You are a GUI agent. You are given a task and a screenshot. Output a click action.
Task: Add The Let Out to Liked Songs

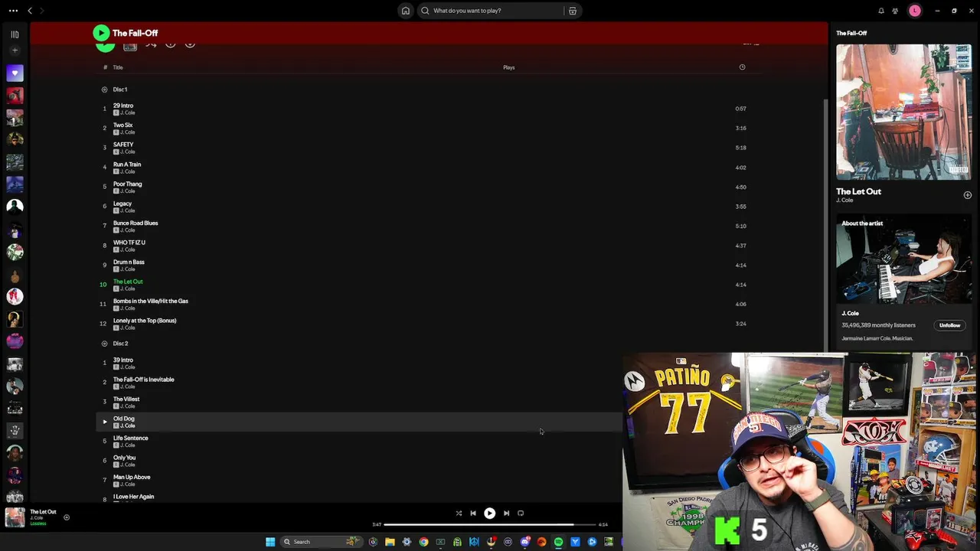(x=967, y=195)
